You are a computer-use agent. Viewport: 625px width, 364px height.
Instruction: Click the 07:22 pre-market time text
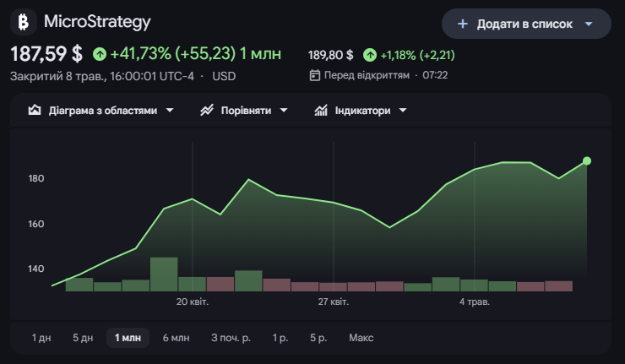pos(435,75)
